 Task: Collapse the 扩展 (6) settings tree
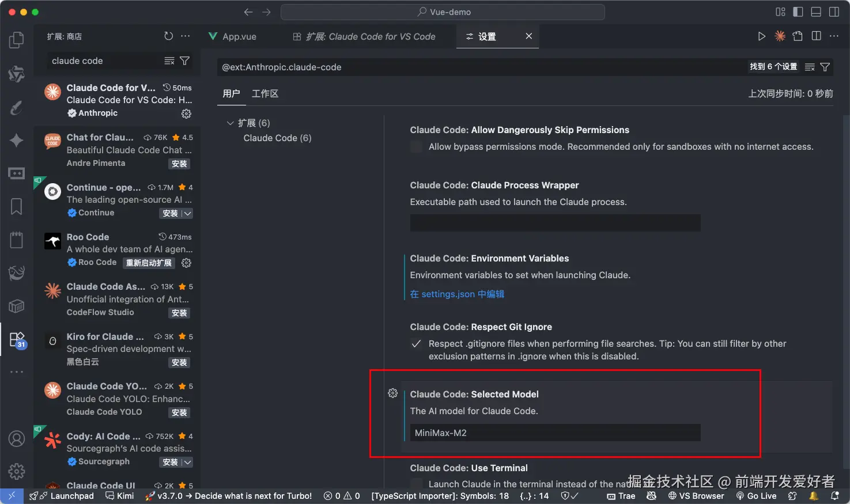tap(231, 123)
